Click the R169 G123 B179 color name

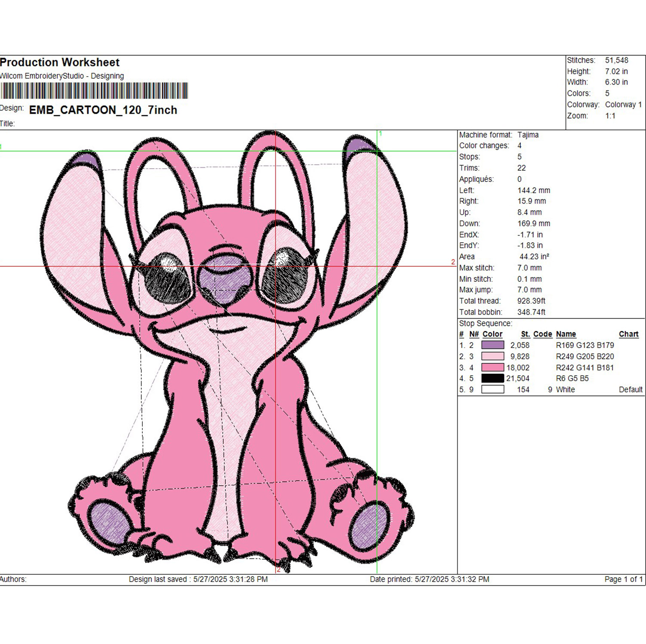click(585, 345)
